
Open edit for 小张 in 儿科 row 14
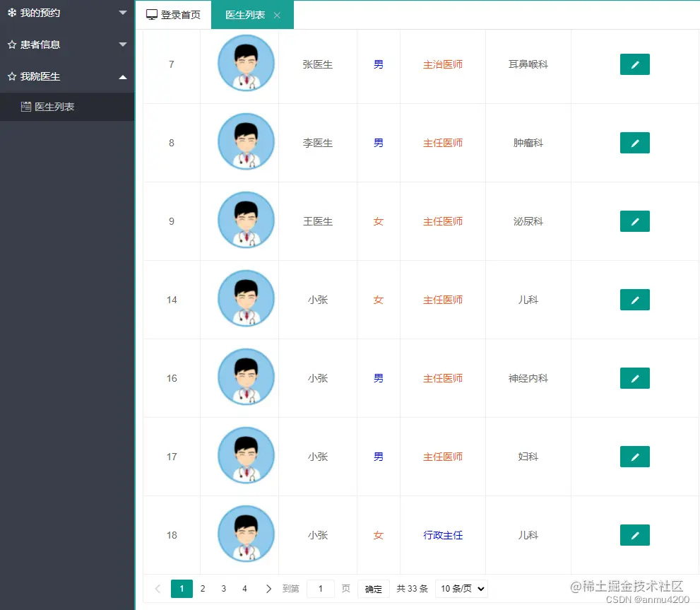(634, 300)
